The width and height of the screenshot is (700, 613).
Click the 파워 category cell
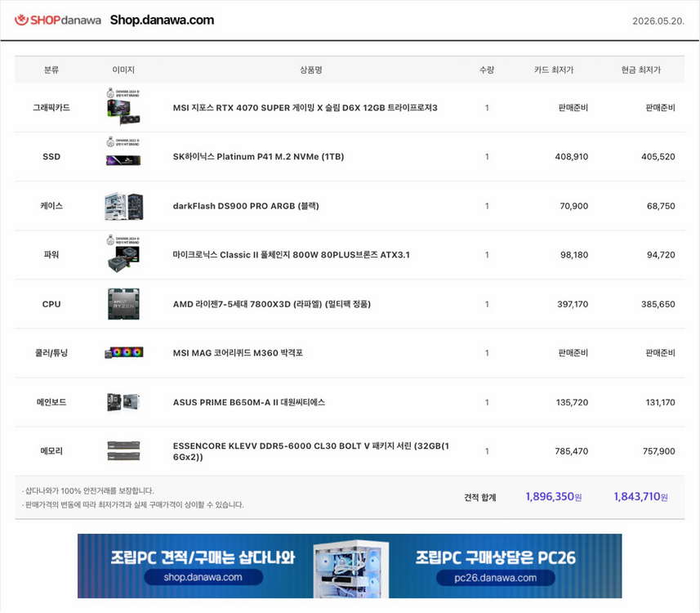click(x=51, y=255)
